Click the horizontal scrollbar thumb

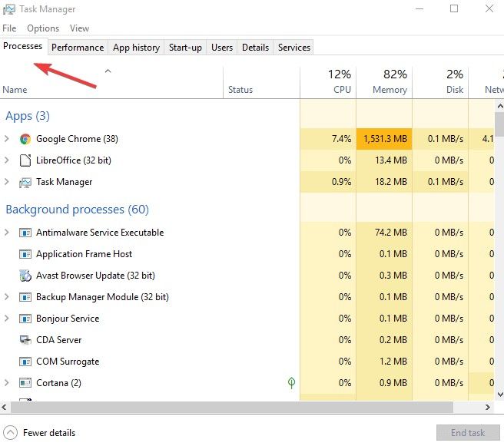[x=232, y=407]
